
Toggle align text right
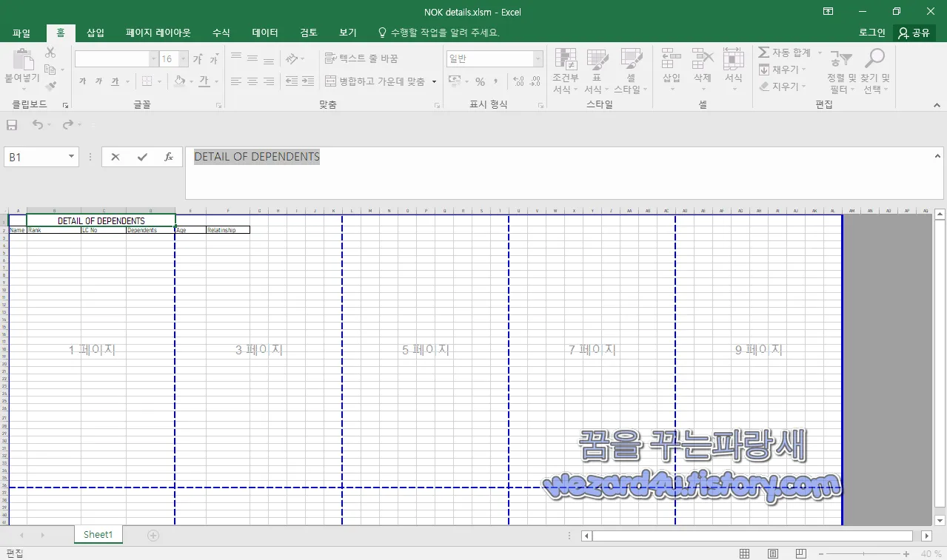269,81
